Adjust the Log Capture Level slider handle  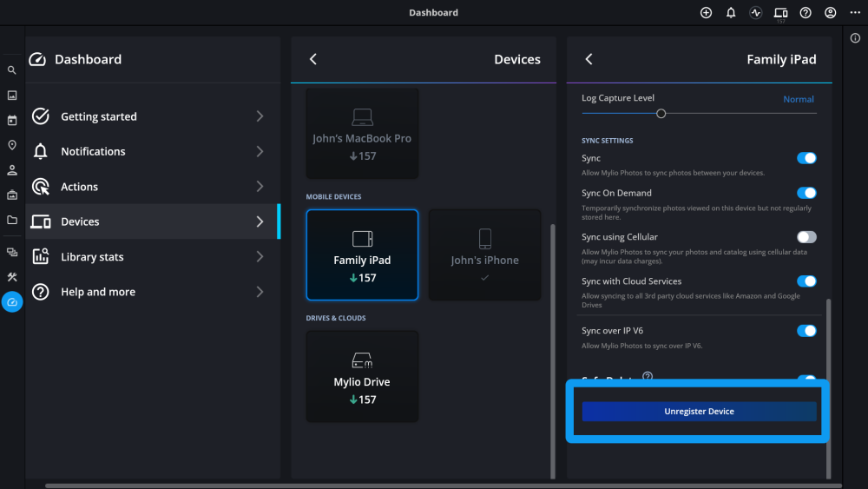pos(661,114)
